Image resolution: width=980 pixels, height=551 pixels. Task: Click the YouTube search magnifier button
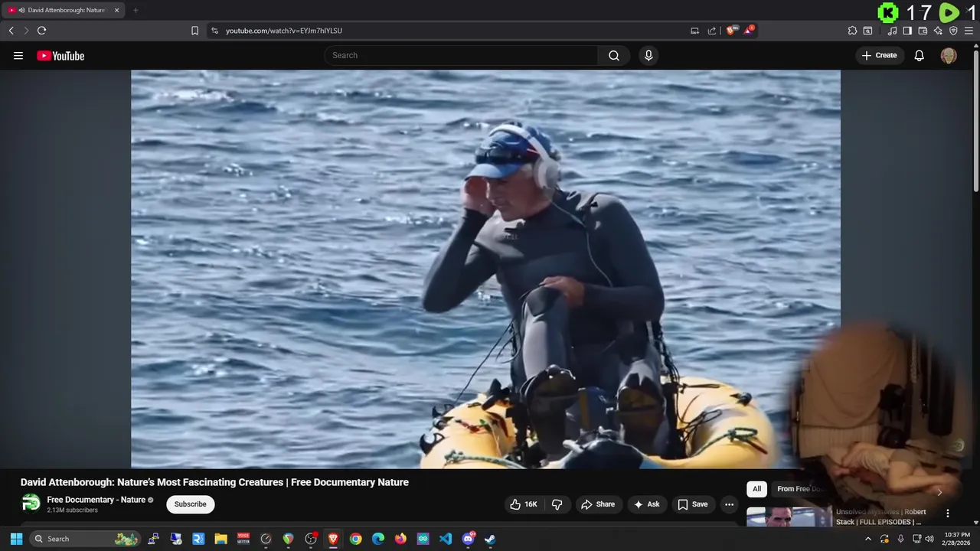click(x=614, y=55)
